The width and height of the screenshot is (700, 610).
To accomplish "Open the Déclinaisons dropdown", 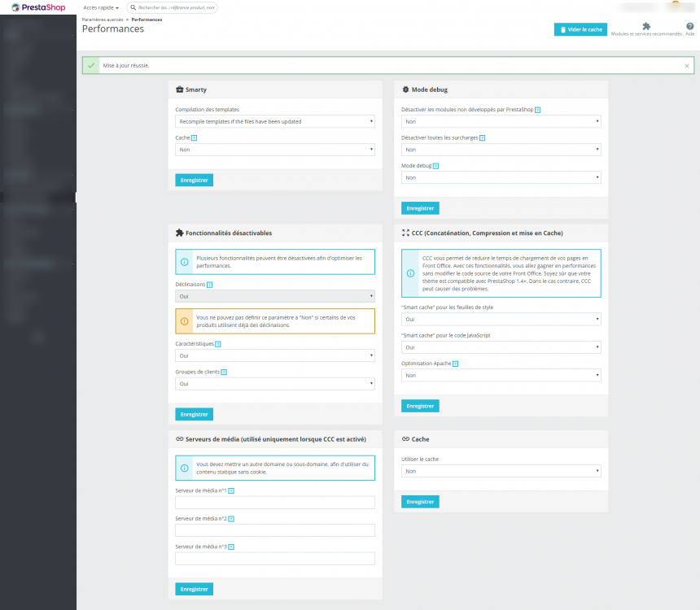I will coord(275,296).
